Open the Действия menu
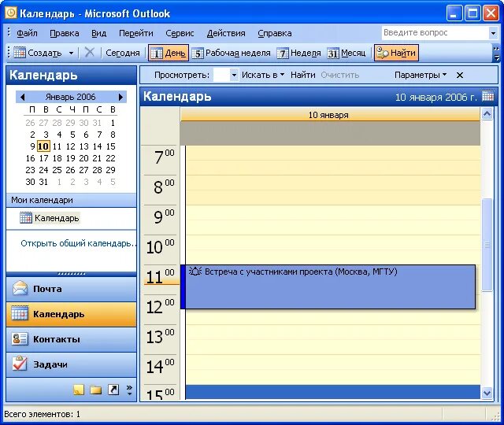Screen dimensions: 504x425 pyautogui.click(x=226, y=33)
